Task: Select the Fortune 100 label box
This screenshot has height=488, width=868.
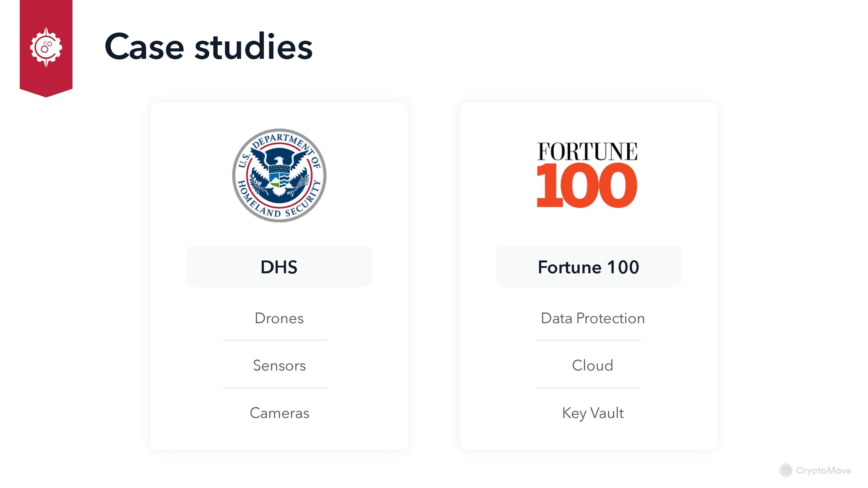Action: 588,267
